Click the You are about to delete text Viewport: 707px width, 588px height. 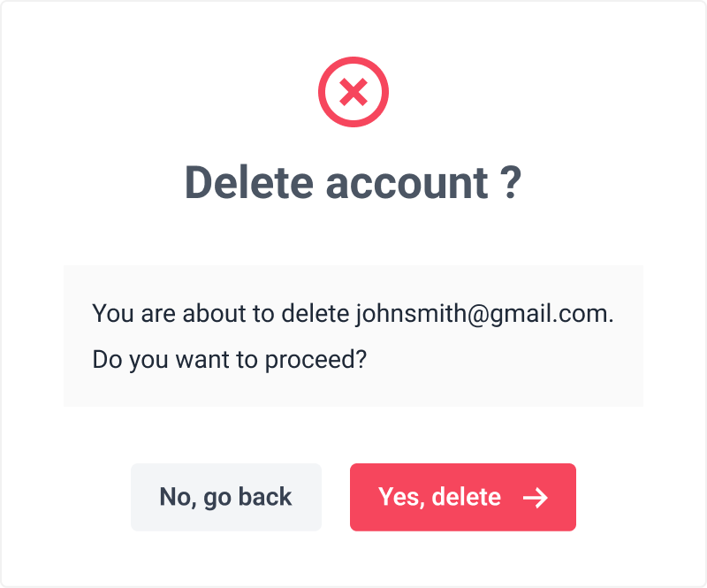tap(220, 313)
